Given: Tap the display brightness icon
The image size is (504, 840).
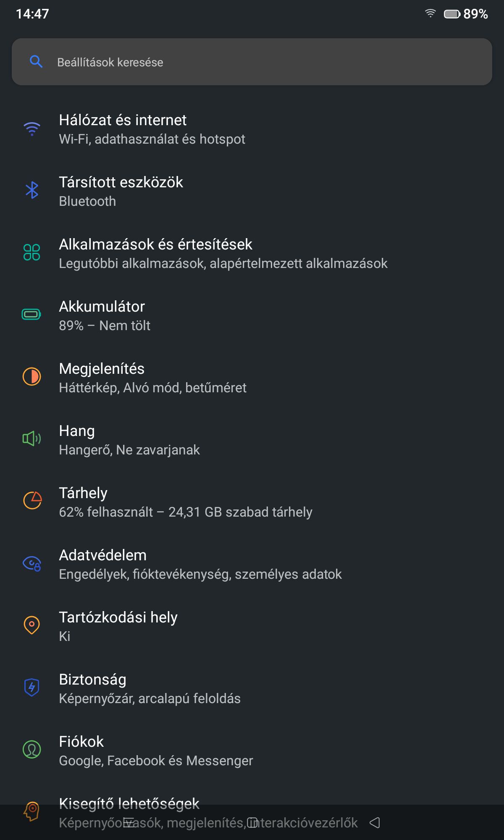Looking at the screenshot, I should tap(32, 376).
